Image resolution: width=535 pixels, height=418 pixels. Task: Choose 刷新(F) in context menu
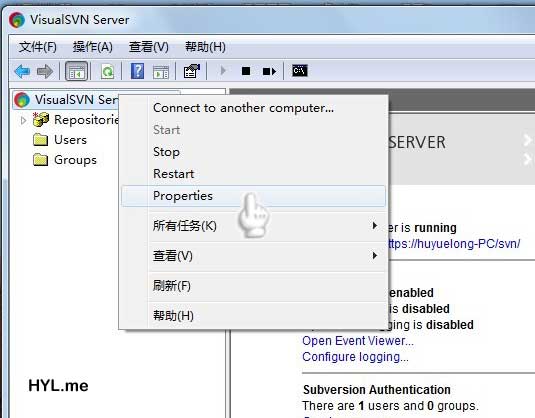[x=253, y=286]
